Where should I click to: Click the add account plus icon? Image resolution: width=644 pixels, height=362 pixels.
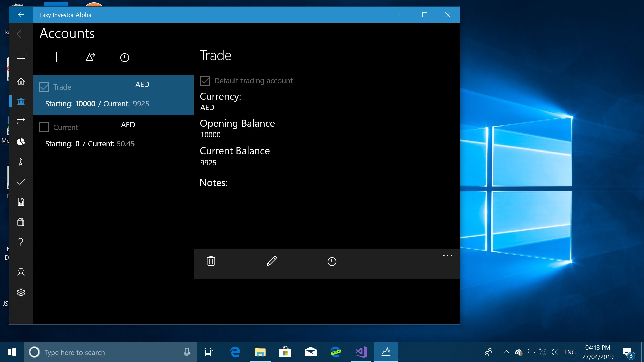(x=56, y=57)
